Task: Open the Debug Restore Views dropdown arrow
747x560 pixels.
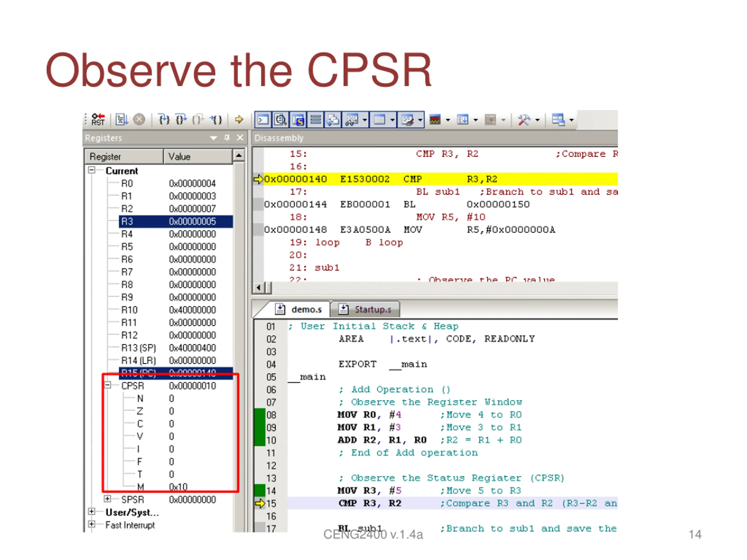Action: click(571, 120)
